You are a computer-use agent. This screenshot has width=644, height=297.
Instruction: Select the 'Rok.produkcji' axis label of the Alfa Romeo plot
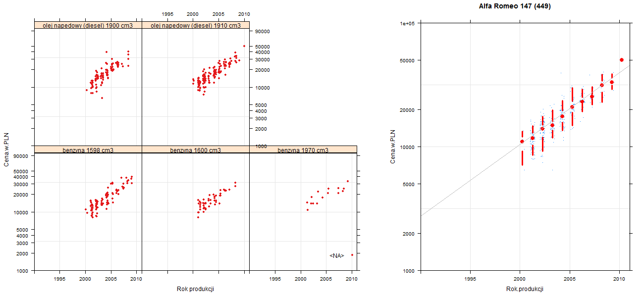525,289
